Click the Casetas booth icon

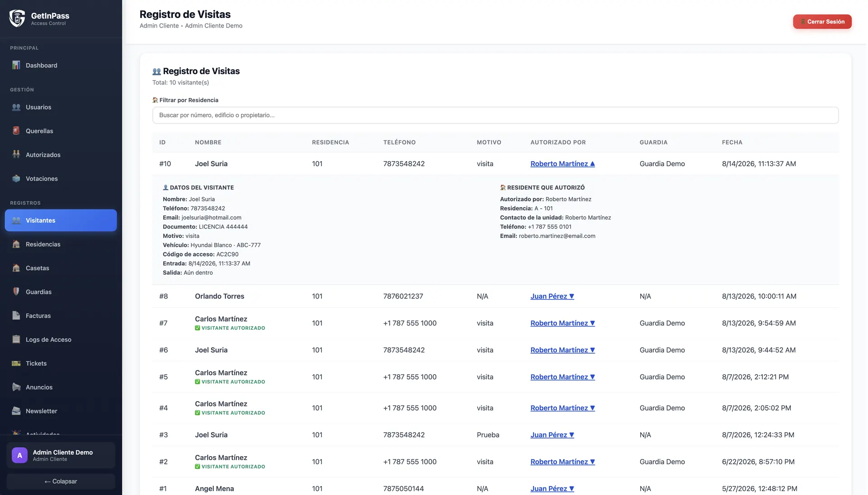click(x=16, y=268)
